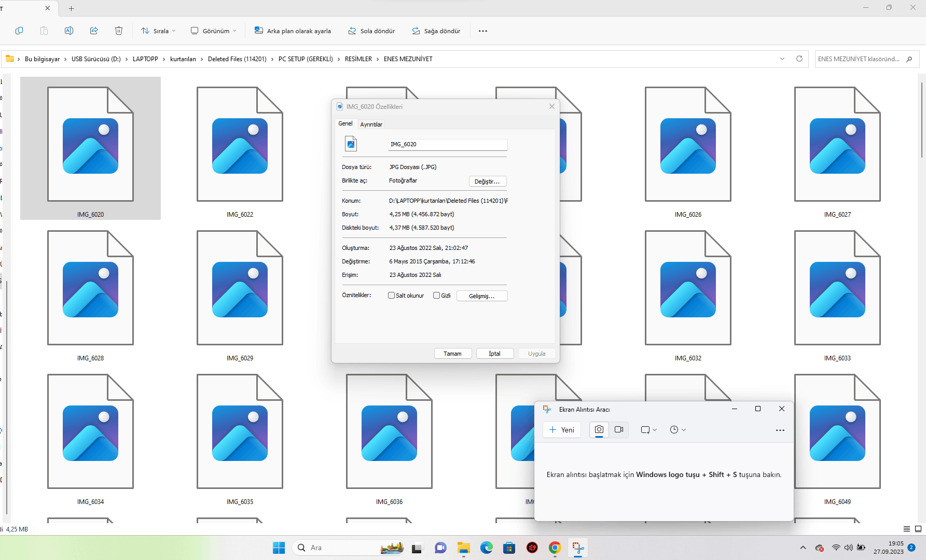The height and width of the screenshot is (560, 926).
Task: Open Microsoft Store from the taskbar
Action: pos(509,548)
